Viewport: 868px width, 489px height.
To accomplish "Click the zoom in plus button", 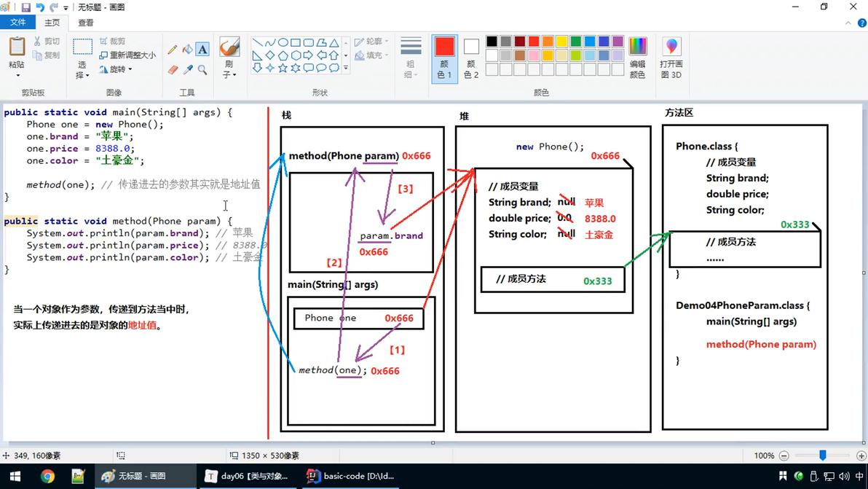I will (x=861, y=455).
